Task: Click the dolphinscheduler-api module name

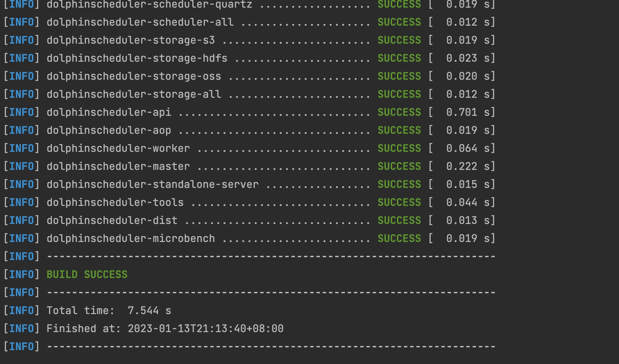Action: [x=109, y=112]
